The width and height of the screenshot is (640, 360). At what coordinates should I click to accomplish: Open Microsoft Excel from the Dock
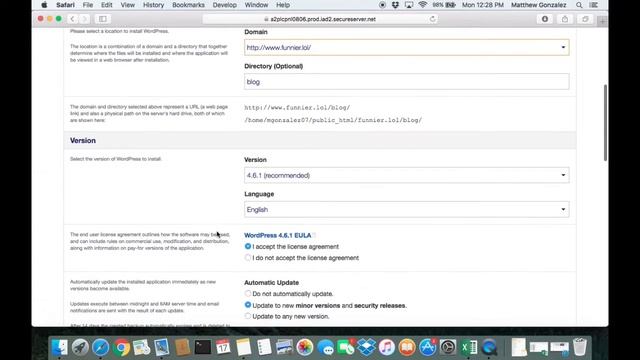(x=469, y=347)
